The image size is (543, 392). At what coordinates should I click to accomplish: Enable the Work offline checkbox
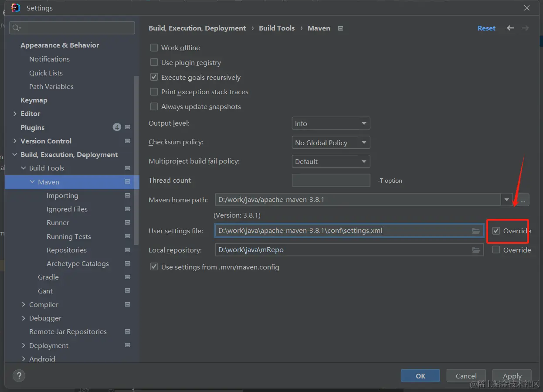(154, 48)
